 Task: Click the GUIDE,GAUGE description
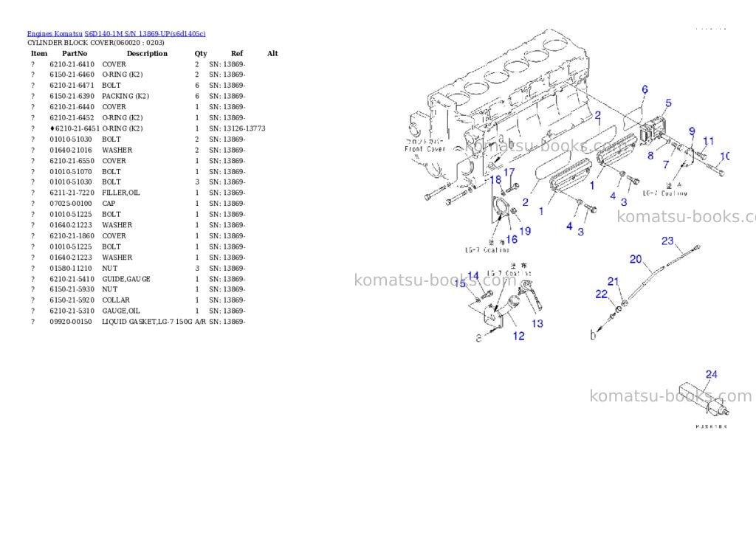(126, 279)
